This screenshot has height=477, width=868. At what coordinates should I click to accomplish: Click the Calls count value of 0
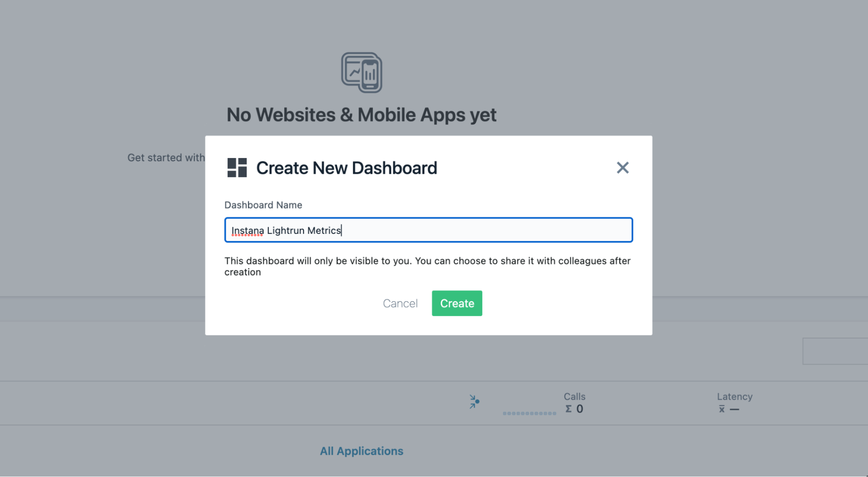(x=580, y=409)
